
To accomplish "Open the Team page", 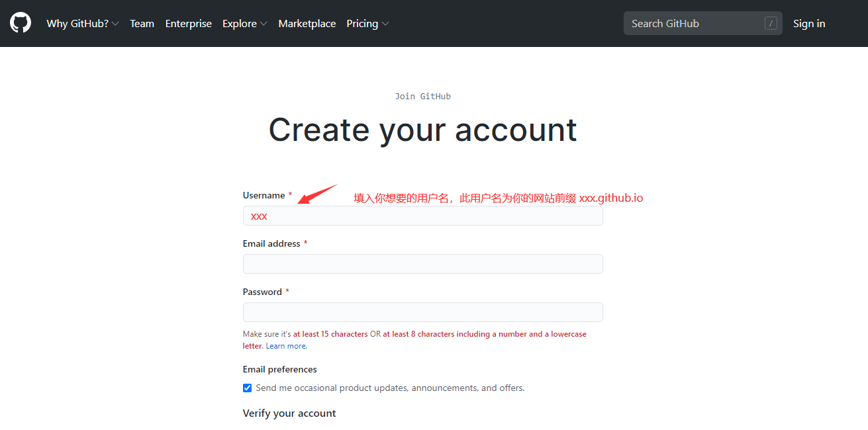I will pos(142,23).
